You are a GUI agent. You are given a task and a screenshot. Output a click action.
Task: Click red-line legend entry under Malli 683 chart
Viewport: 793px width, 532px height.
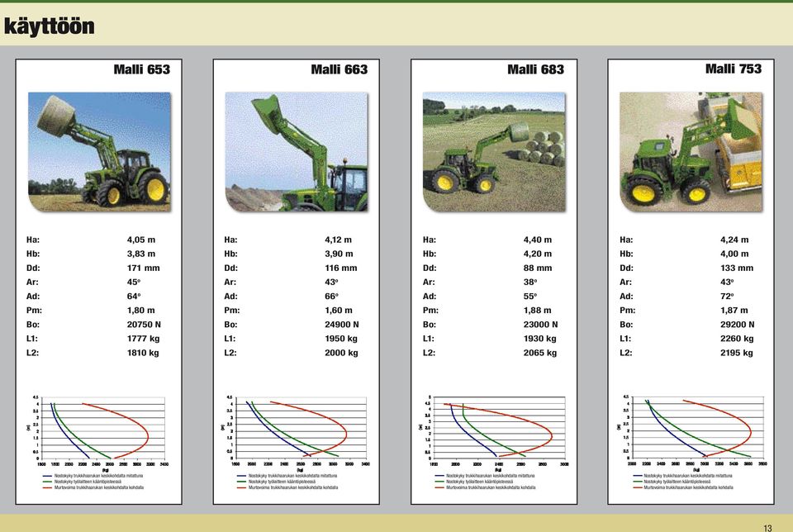coord(485,487)
